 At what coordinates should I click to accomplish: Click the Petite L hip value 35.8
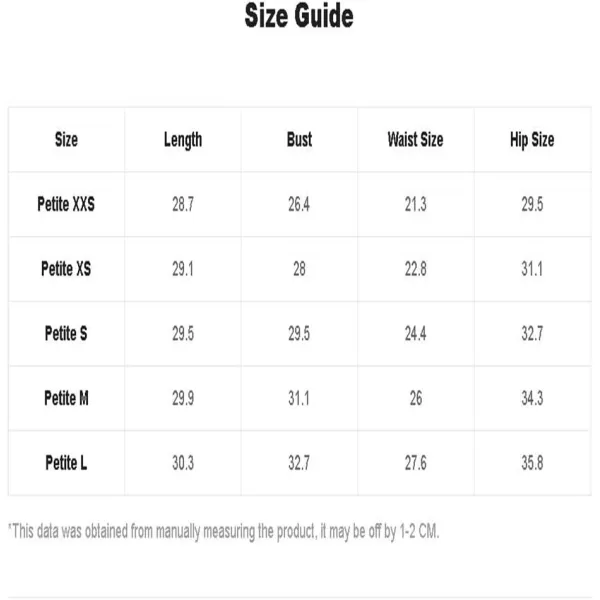coord(532,463)
